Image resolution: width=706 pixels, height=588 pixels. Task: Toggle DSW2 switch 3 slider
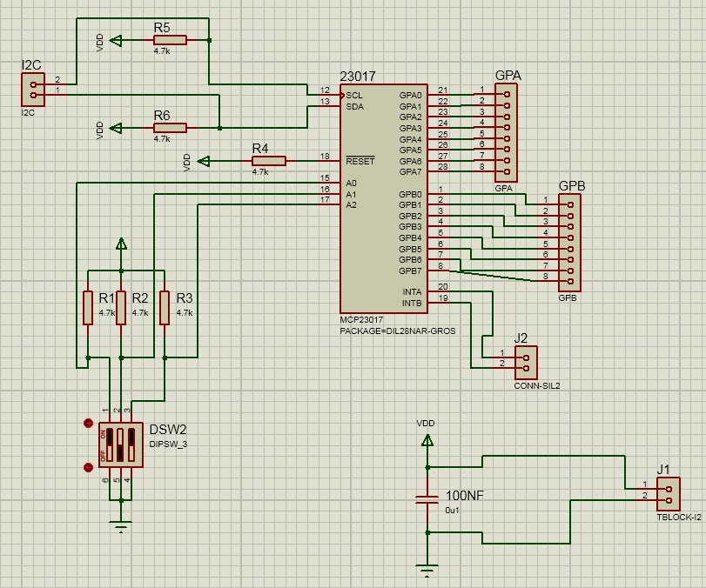131,445
